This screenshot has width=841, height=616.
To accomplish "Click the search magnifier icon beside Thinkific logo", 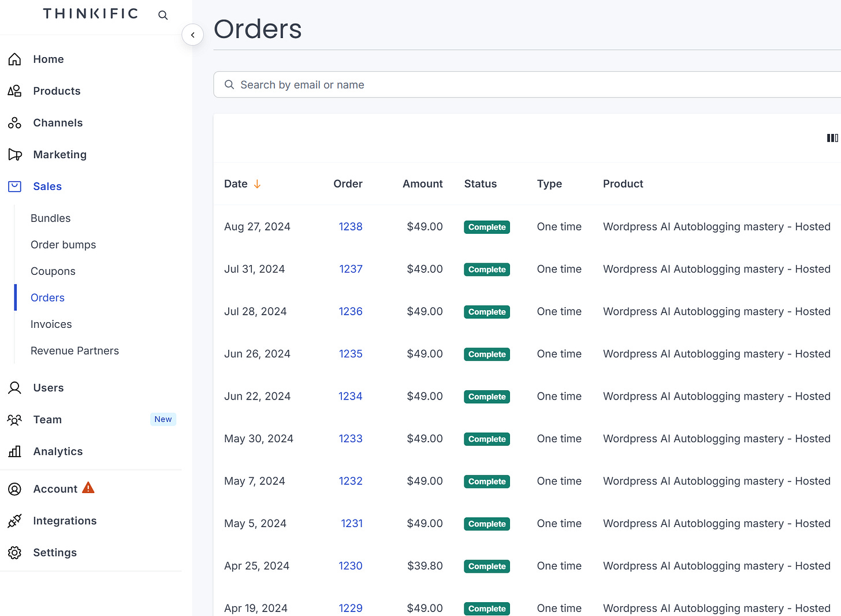I will click(163, 15).
